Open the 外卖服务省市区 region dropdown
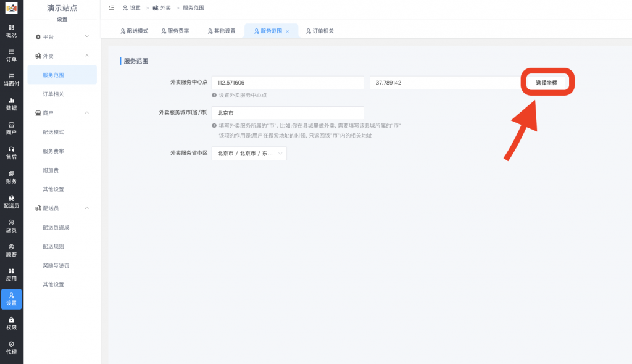632x364 pixels. (x=249, y=153)
